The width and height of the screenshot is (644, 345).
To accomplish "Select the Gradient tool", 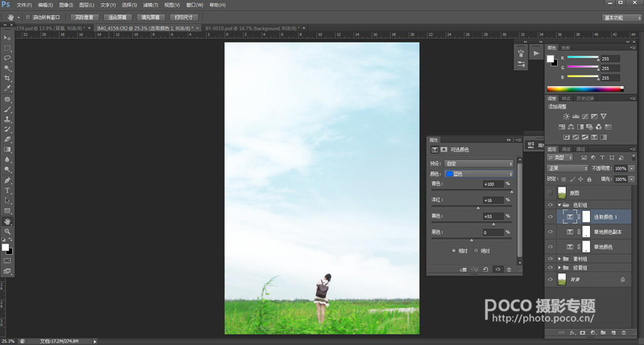I will click(7, 150).
